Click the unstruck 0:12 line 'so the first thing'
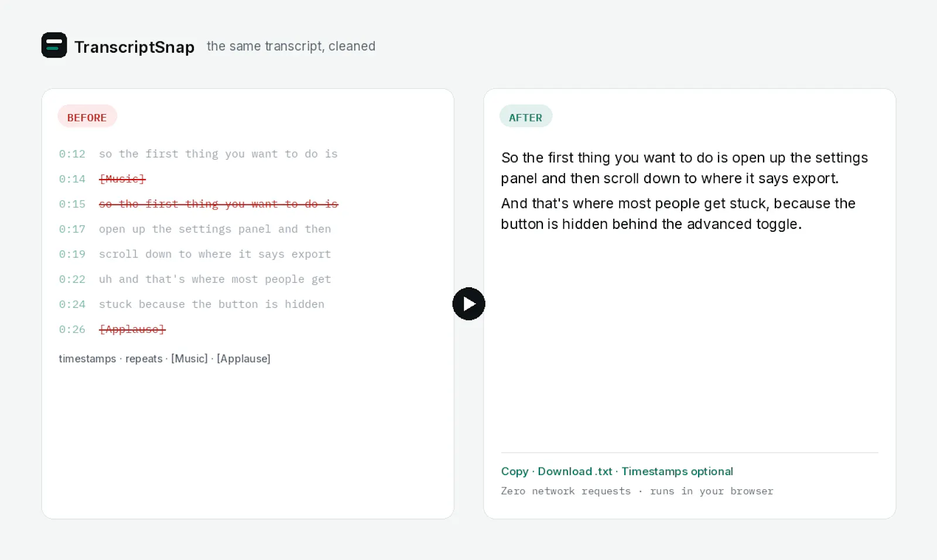 218,154
